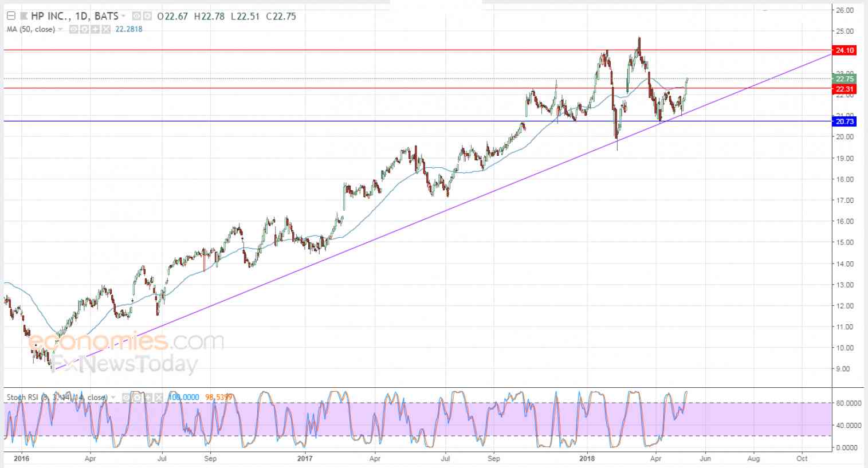
Task: Click the 26.00 price scale label
Action: 845,10
